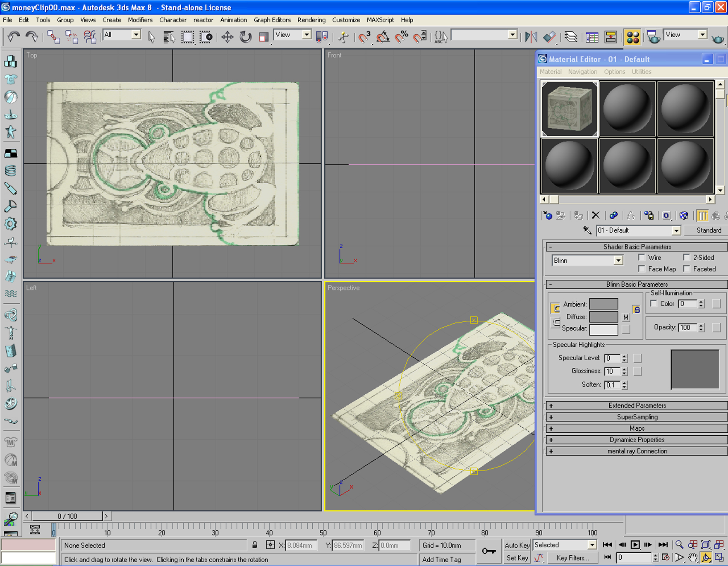The image size is (728, 566).
Task: Expand the Maps rollout
Action: click(637, 428)
